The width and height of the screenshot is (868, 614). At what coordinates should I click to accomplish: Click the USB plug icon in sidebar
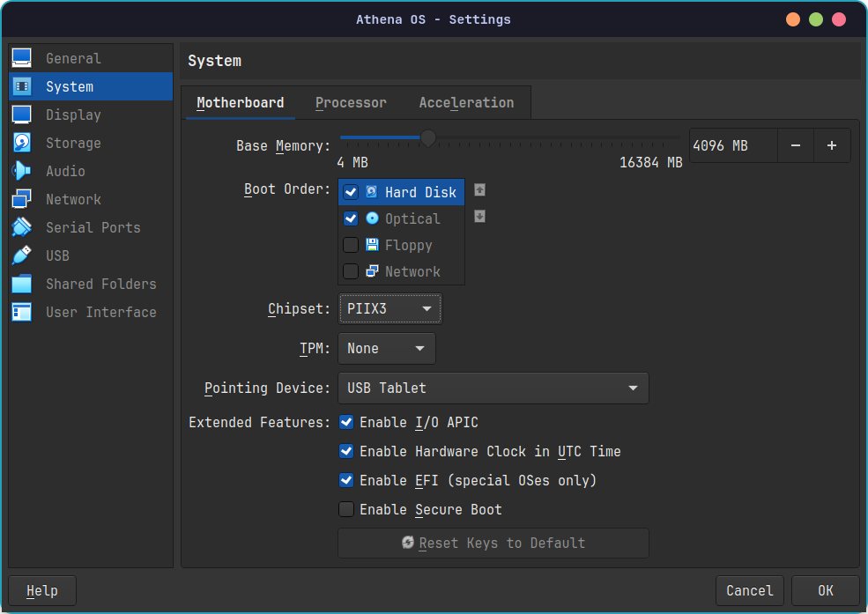21,255
